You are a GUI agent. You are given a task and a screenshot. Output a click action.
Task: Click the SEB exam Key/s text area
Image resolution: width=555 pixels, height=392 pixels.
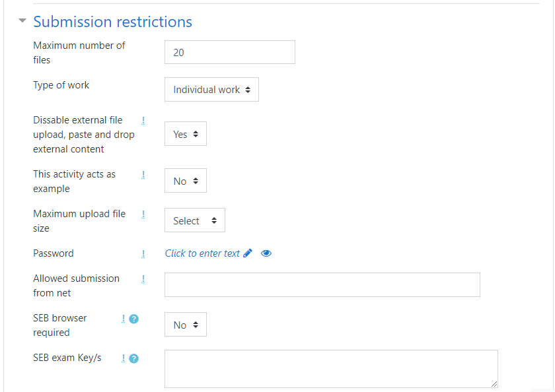[x=332, y=368]
